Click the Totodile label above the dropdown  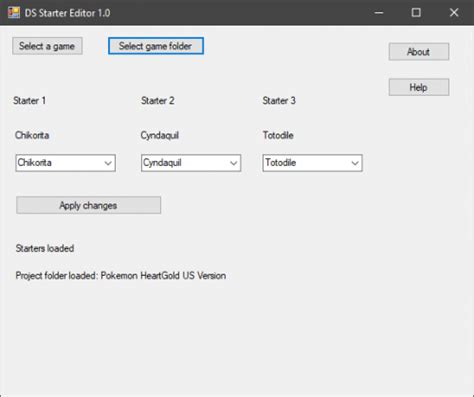coord(278,135)
